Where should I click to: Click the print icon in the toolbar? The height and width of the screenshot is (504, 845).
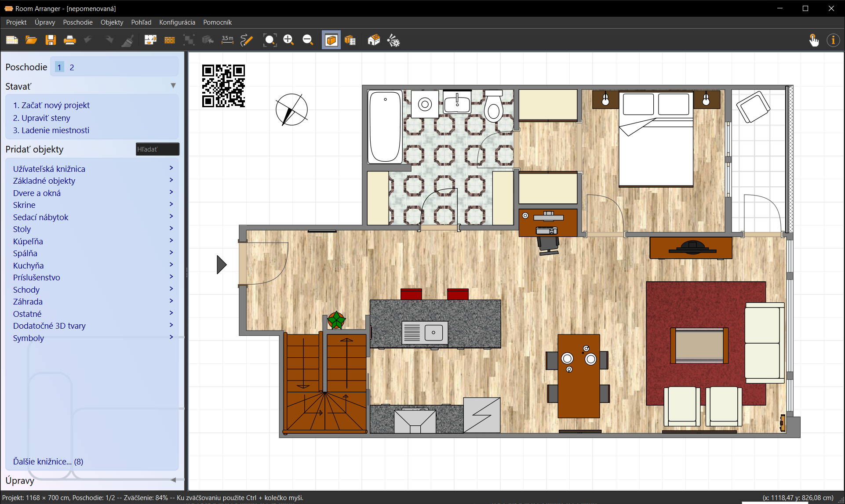(69, 40)
